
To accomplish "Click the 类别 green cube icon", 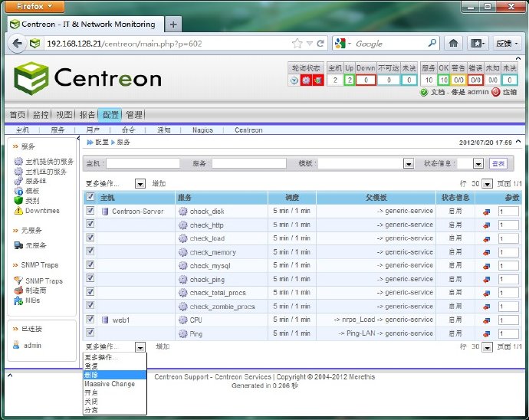I will pyautogui.click(x=18, y=200).
